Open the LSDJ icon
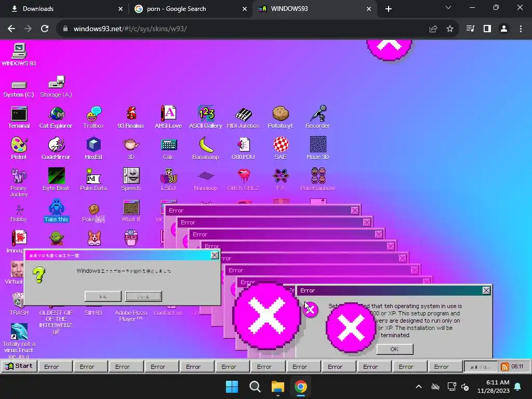The height and width of the screenshot is (399, 532). (168, 180)
